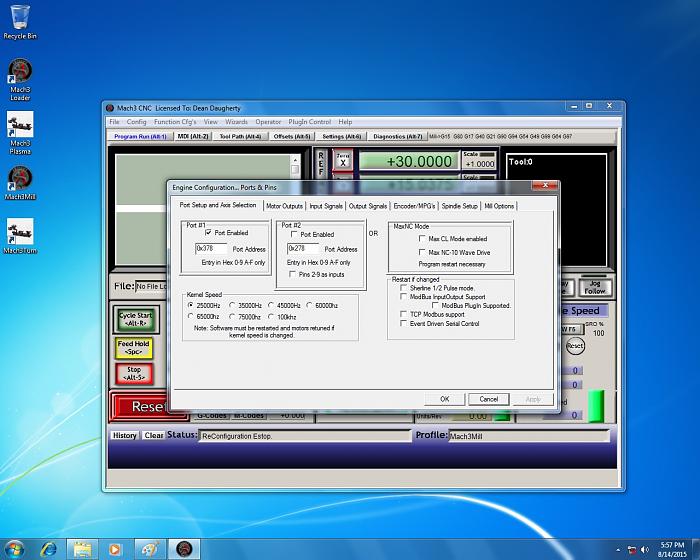The height and width of the screenshot is (560, 700).
Task: Switch to Input Signals tab
Action: point(326,206)
